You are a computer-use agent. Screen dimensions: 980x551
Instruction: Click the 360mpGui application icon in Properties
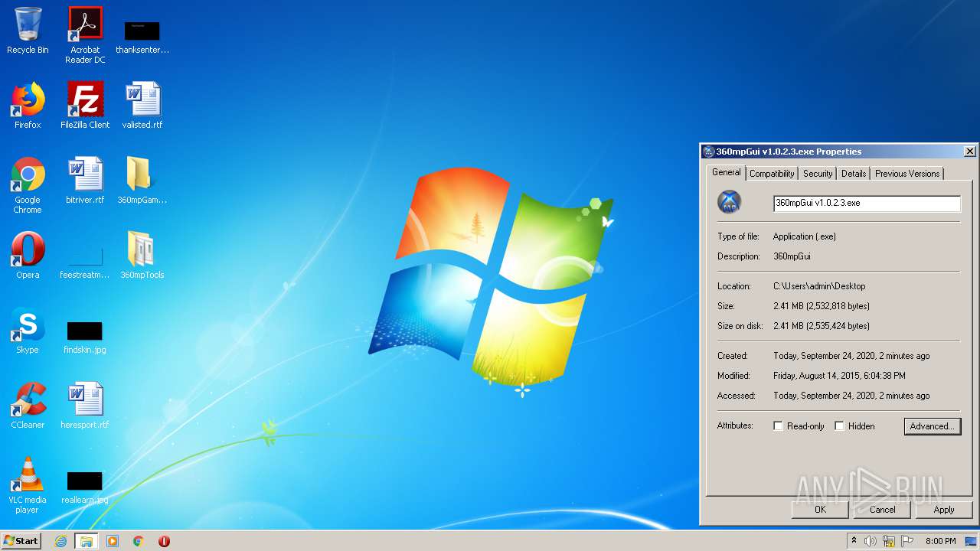tap(730, 203)
